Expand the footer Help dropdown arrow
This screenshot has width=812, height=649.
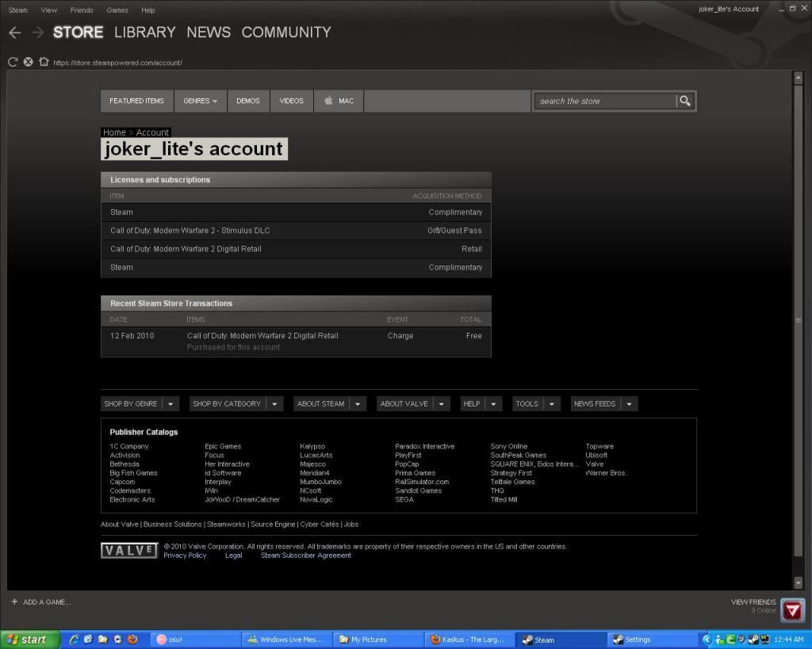pos(493,403)
